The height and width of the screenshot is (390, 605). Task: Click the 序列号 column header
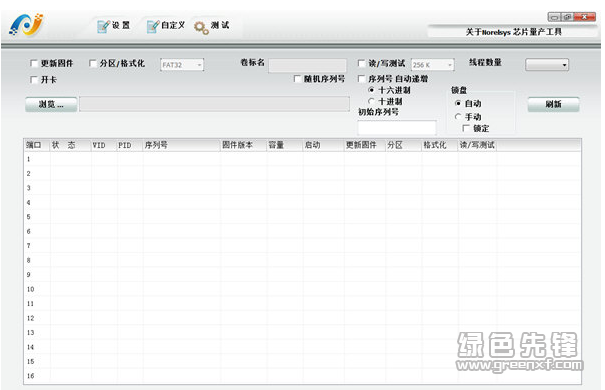click(181, 145)
